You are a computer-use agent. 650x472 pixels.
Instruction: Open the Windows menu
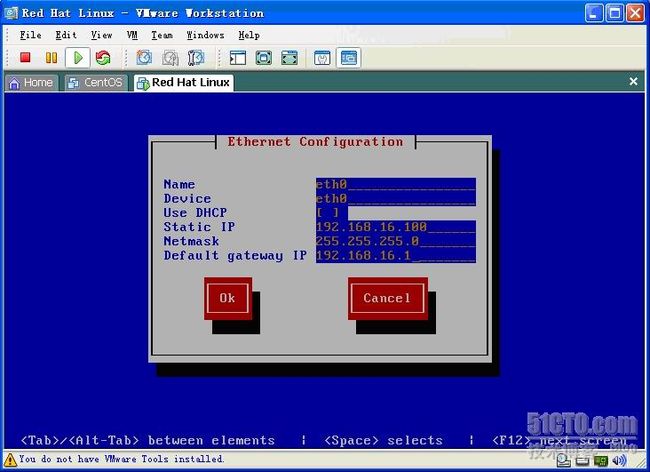click(205, 35)
